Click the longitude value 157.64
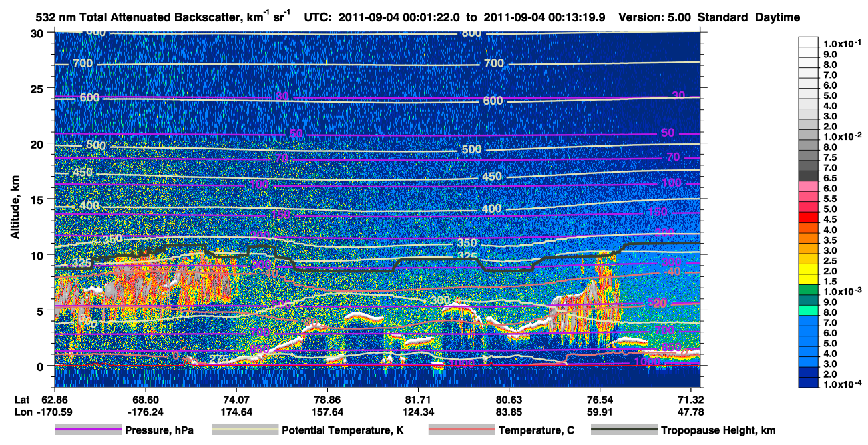The image size is (868, 445). point(327,411)
